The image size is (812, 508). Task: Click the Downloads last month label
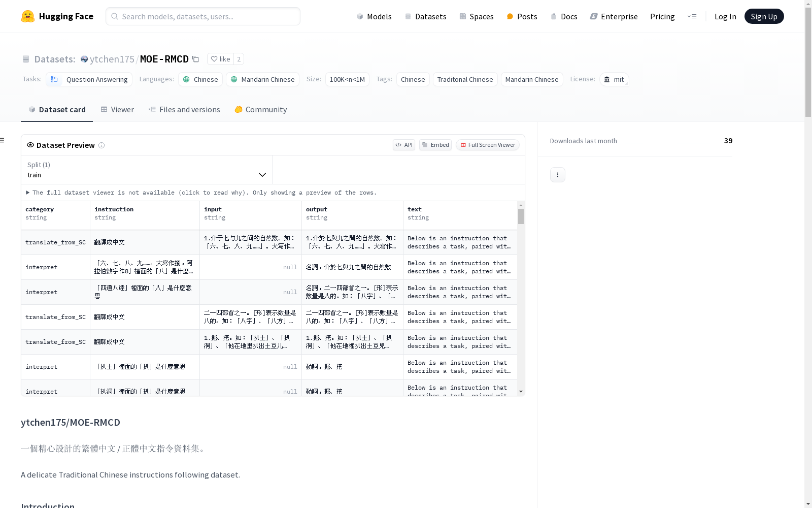pyautogui.click(x=584, y=141)
